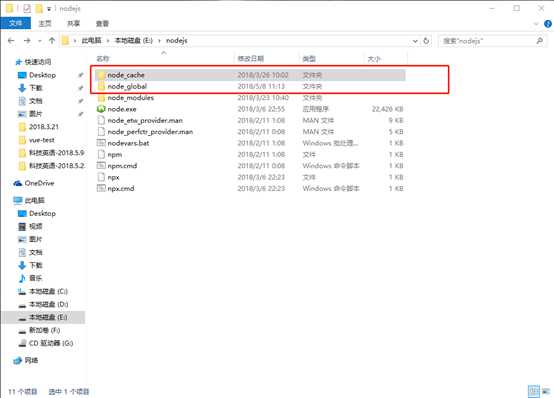Click nodejs in the address path
This screenshot has width=554, height=398.
coord(177,41)
